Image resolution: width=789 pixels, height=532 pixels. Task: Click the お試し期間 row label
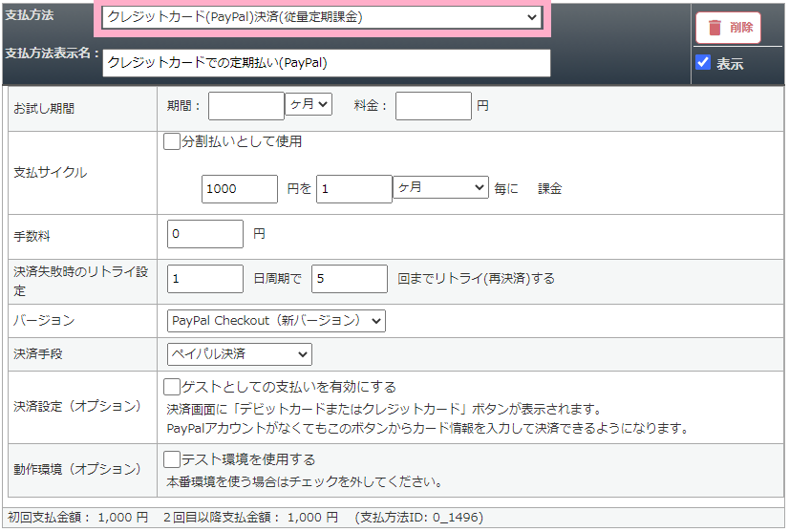coord(44,108)
